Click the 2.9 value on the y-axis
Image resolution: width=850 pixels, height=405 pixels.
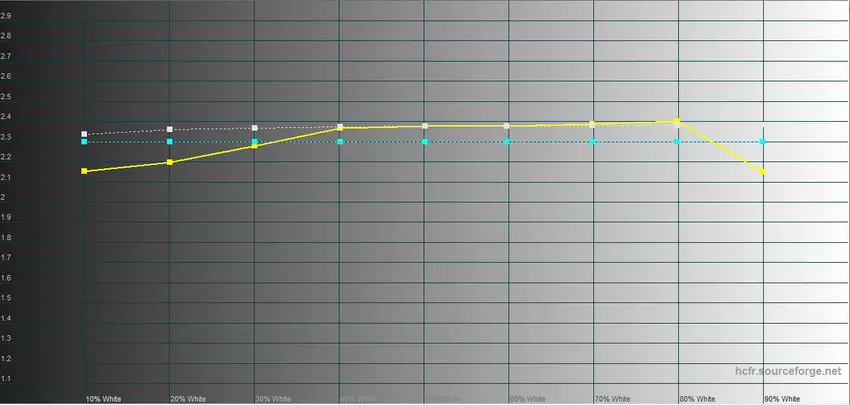click(7, 16)
